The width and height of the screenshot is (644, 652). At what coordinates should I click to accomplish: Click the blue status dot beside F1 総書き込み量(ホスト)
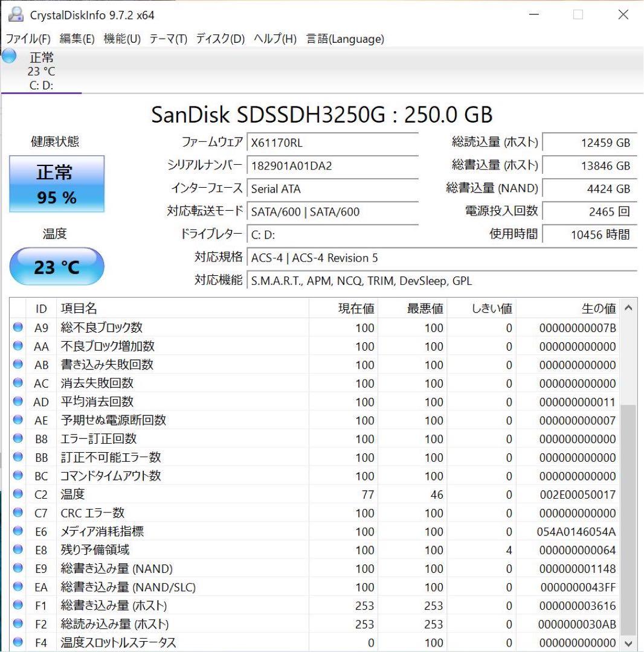pyautogui.click(x=17, y=605)
